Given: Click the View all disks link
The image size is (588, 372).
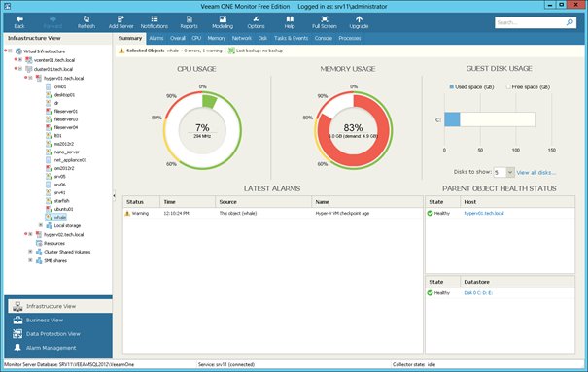Looking at the screenshot, I should tap(536, 173).
